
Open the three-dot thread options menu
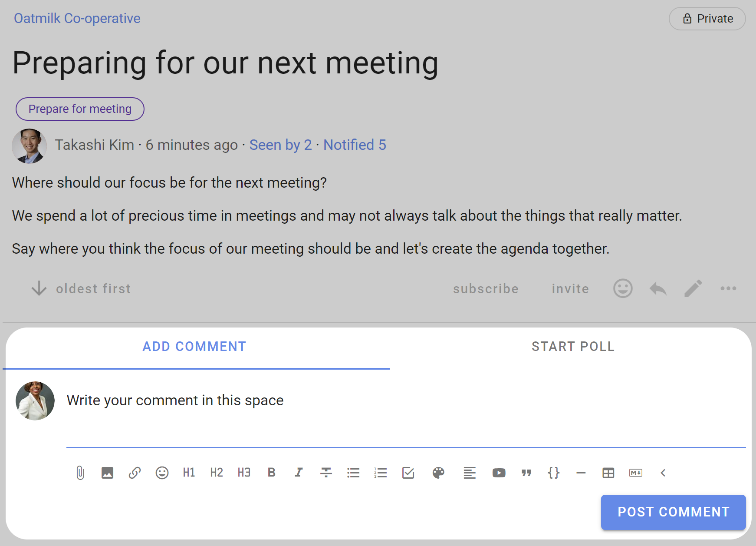[728, 288]
